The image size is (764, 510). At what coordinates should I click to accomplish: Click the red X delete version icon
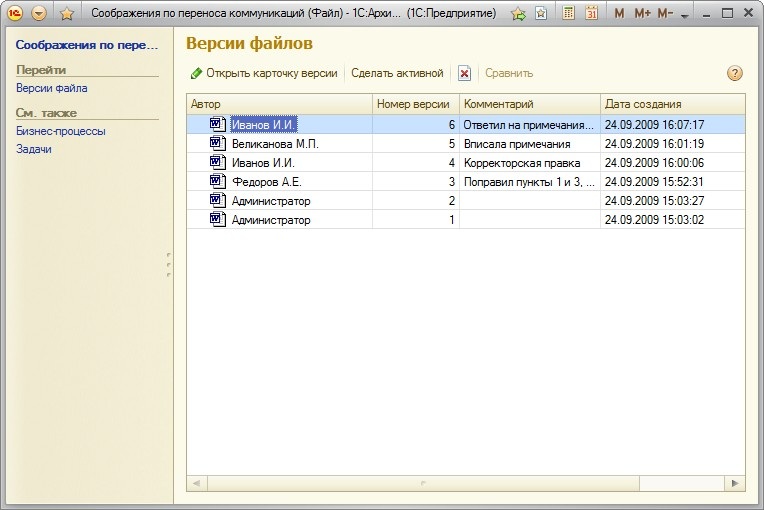pyautogui.click(x=464, y=73)
